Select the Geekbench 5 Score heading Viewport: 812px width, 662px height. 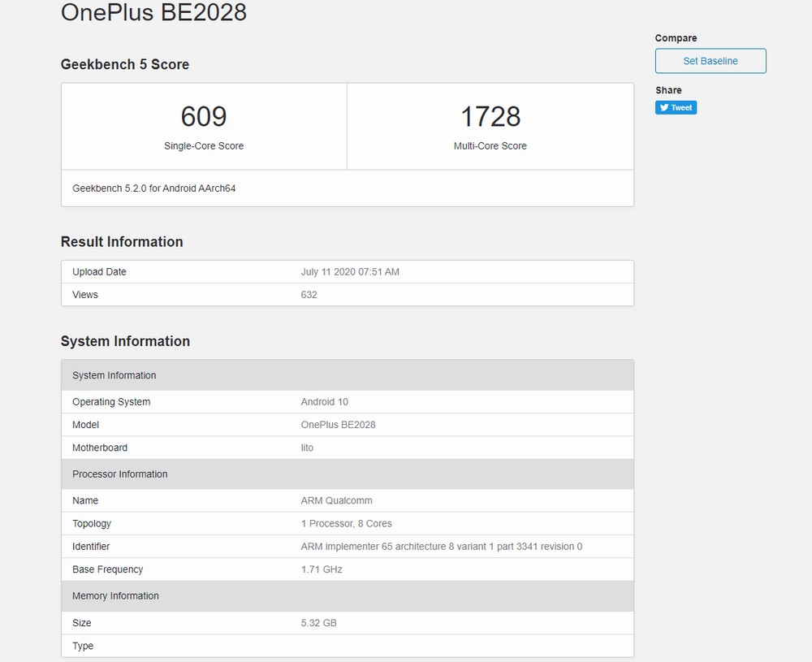pos(125,64)
